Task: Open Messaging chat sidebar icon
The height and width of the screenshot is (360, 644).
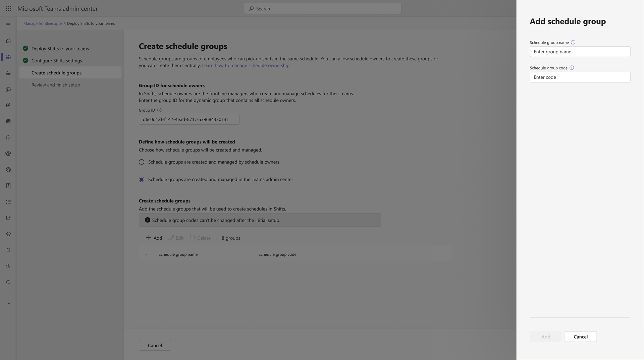Action: [8, 137]
